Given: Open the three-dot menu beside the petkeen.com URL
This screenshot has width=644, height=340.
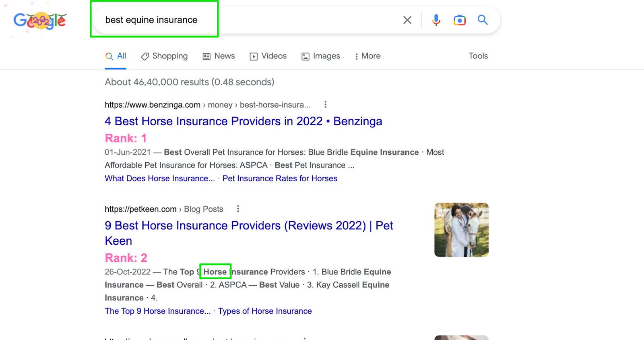Looking at the screenshot, I should [238, 209].
